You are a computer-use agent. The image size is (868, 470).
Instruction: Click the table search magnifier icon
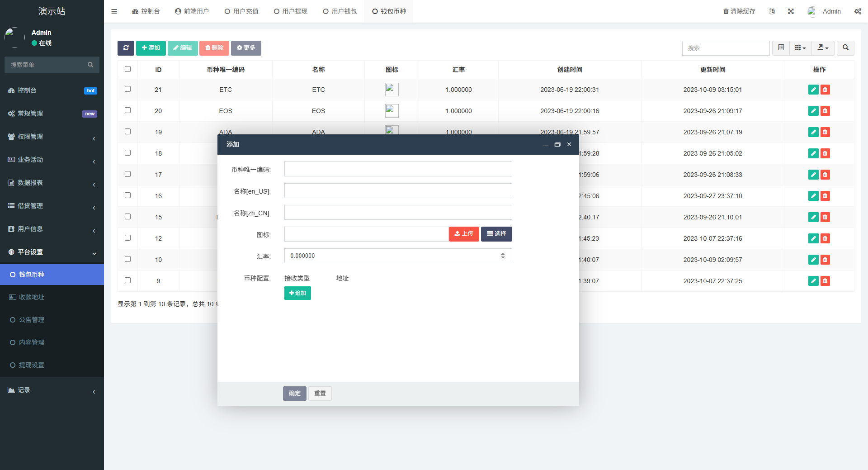(845, 48)
